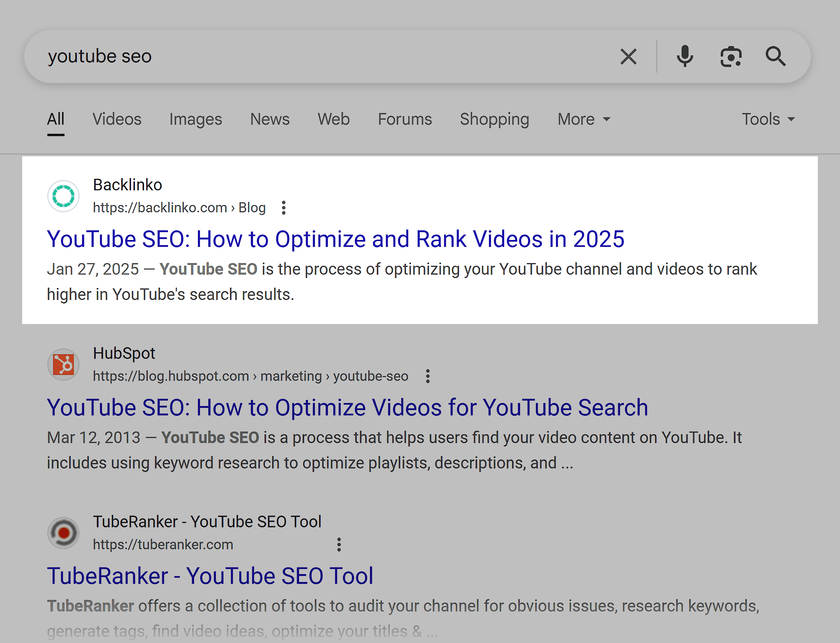The height and width of the screenshot is (643, 840).
Task: Click the TubeRanker site favicon
Action: 63,533
